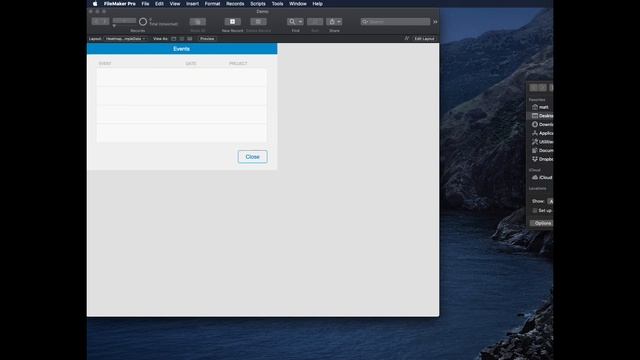Image resolution: width=640 pixels, height=360 pixels.
Task: Select Utilities in Finder sidebar
Action: pyautogui.click(x=542, y=142)
